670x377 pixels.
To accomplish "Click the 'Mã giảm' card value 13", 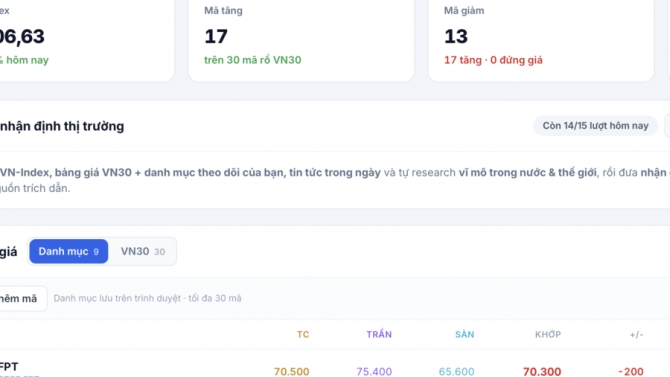I will (456, 36).
